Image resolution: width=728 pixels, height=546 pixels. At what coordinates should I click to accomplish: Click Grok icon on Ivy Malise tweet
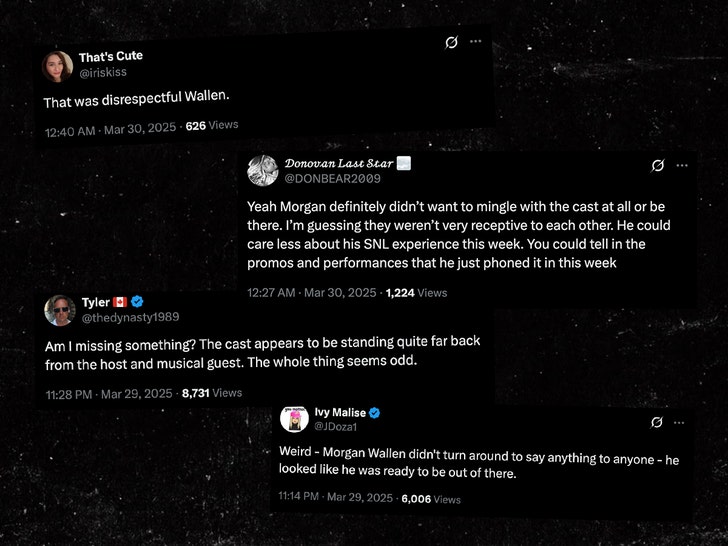coord(657,422)
